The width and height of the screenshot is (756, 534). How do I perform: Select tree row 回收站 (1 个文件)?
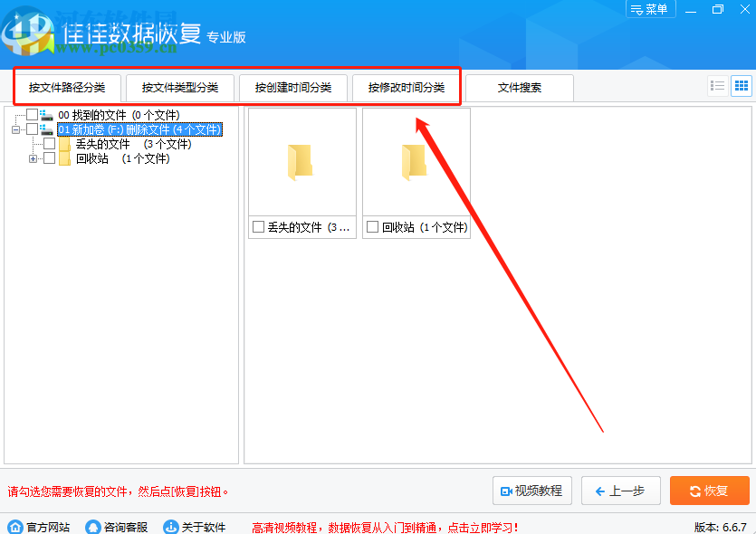(x=122, y=158)
